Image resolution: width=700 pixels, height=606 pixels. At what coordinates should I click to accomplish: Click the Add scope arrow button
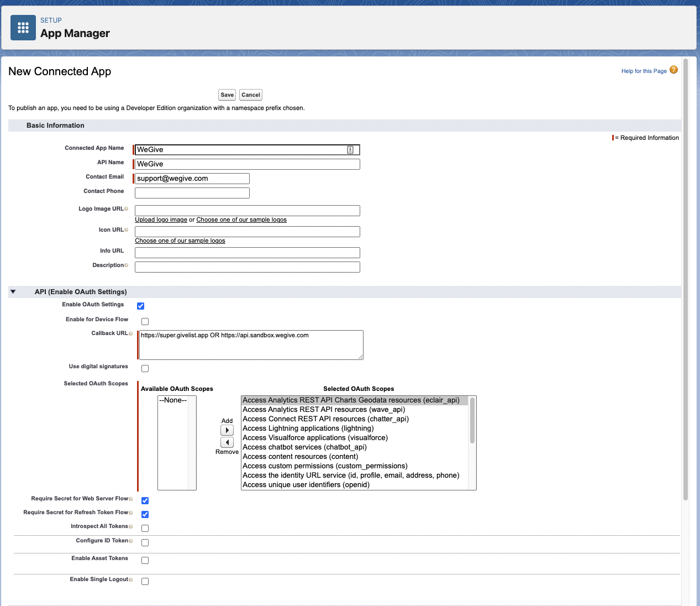(x=227, y=430)
